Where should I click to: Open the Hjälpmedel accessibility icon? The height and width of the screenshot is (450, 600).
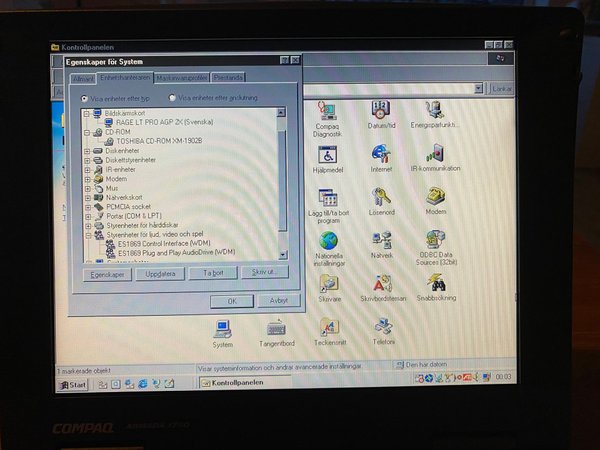click(328, 160)
